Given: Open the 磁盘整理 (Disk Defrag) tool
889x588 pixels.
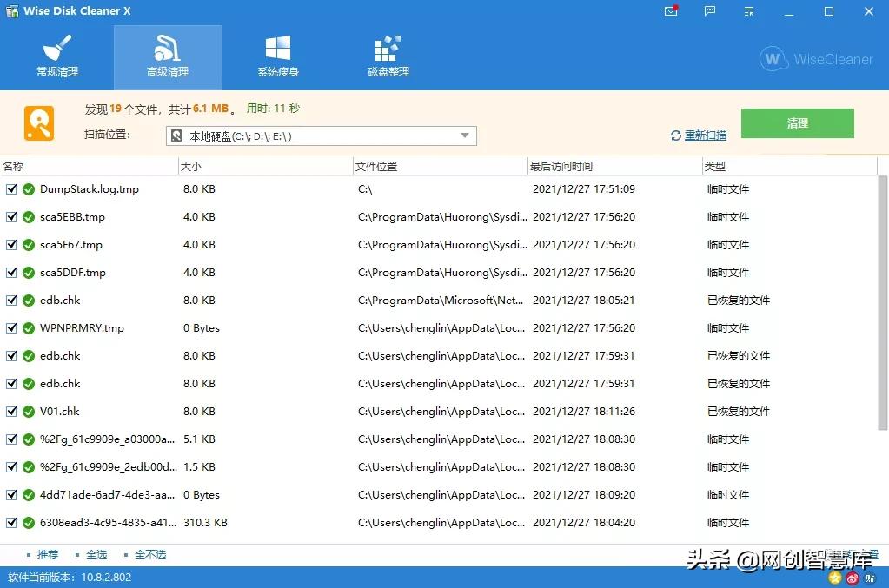Looking at the screenshot, I should tap(387, 56).
